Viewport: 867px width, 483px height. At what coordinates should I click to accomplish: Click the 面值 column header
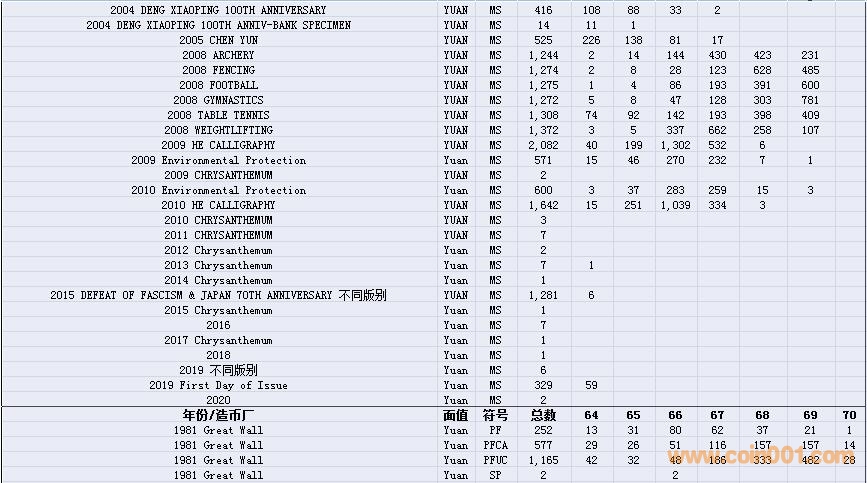(x=455, y=415)
